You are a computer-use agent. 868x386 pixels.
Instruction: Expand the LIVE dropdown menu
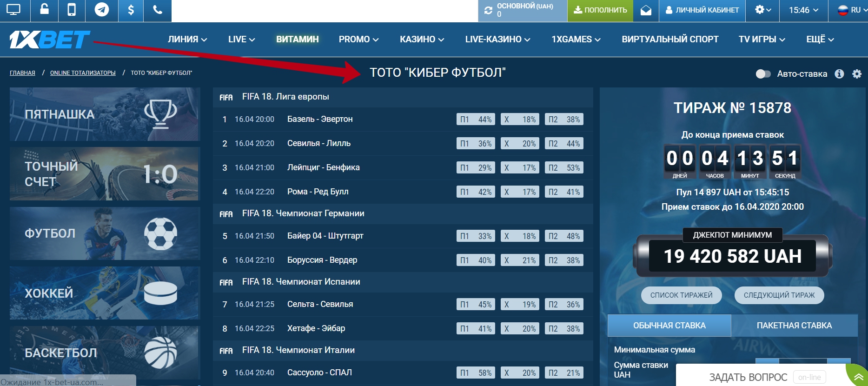coord(242,40)
